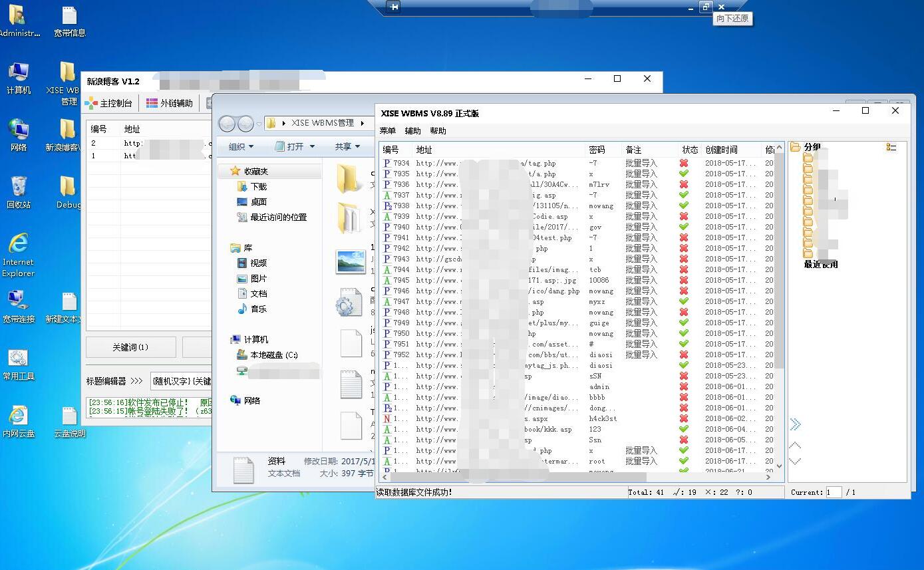Open the 共享 dropdown in Explorer toolbar
924x570 pixels.
click(x=347, y=146)
